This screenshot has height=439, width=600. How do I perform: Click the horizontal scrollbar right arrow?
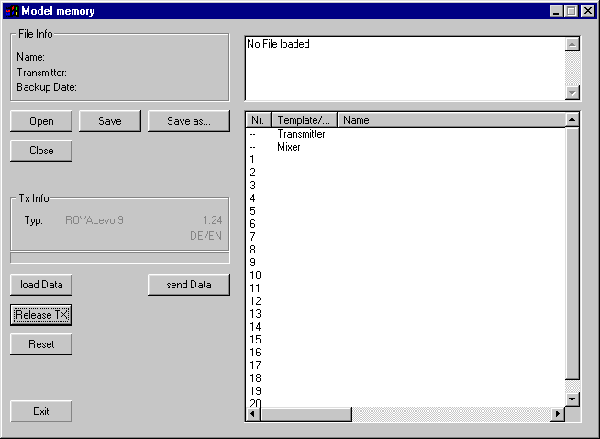(x=558, y=414)
